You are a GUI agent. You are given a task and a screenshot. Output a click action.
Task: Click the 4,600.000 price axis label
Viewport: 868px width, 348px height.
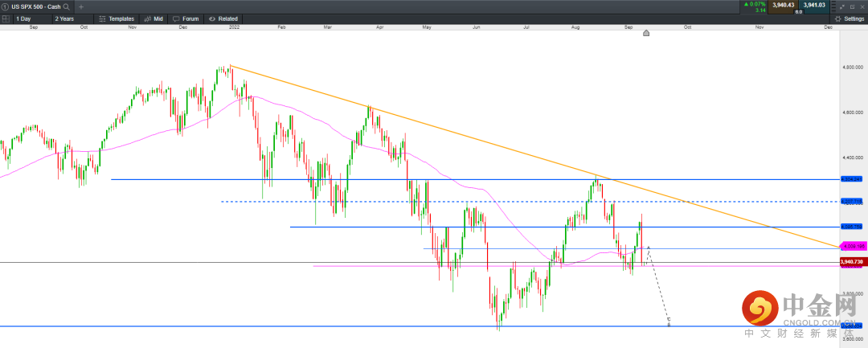tap(851, 113)
